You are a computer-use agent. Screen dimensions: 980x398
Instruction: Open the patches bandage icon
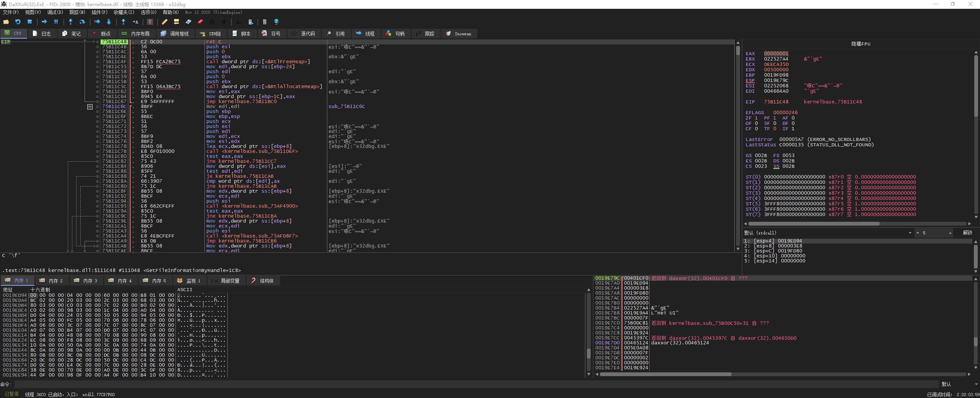point(165,22)
